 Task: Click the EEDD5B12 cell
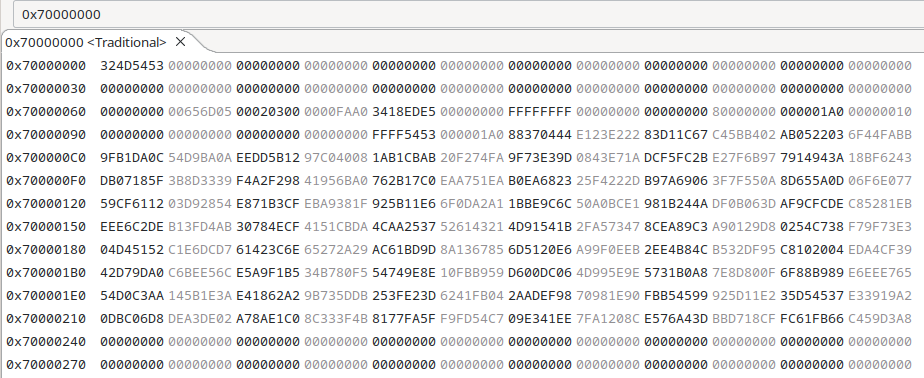coord(268,157)
